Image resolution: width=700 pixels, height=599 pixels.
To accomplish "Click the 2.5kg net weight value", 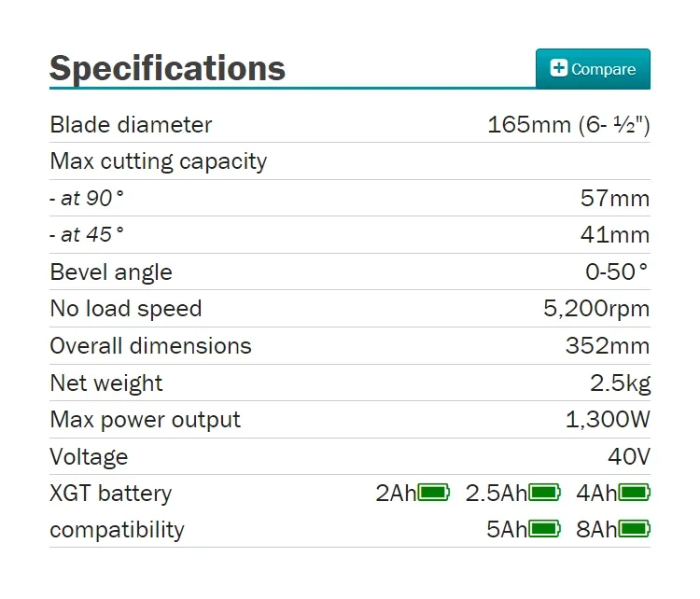I will coord(620,383).
